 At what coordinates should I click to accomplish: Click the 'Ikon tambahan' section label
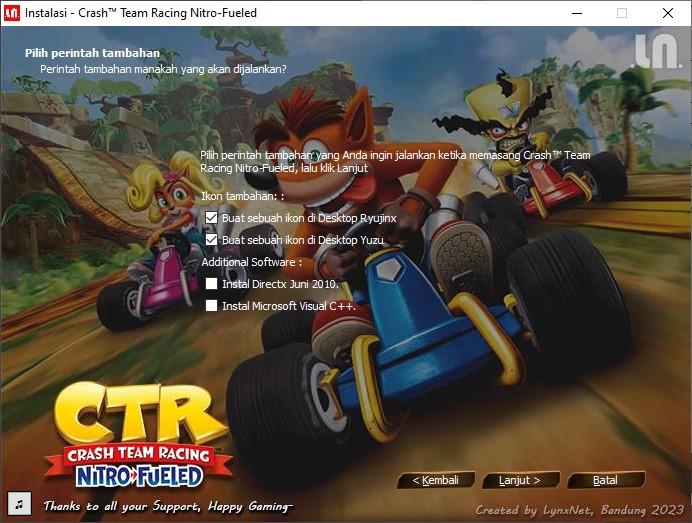point(242,197)
